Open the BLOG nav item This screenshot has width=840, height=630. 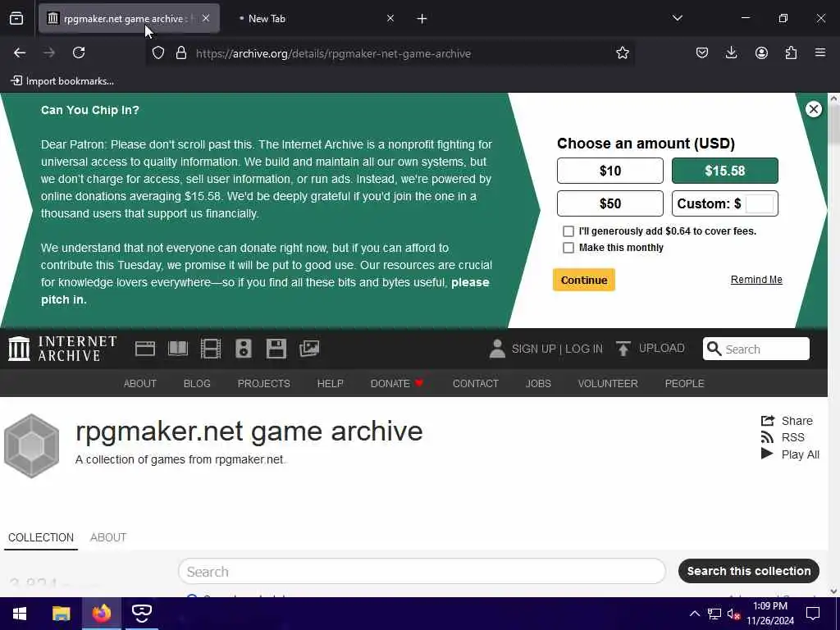point(197,384)
